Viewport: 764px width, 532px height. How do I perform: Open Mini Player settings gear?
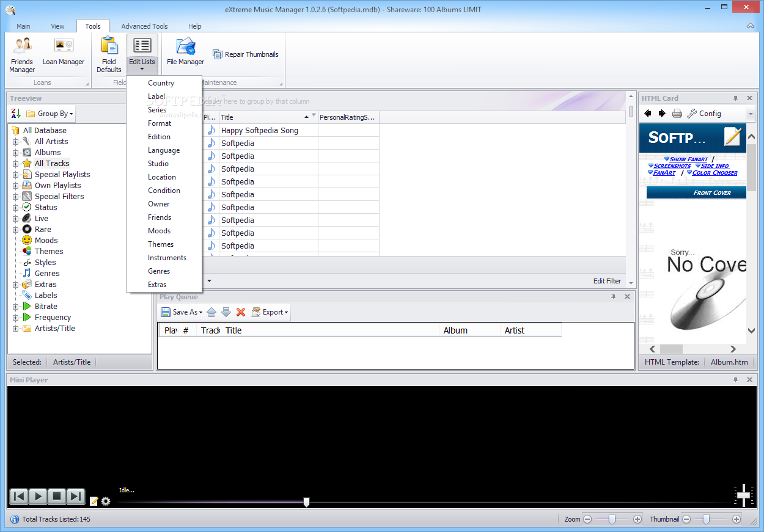pyautogui.click(x=106, y=501)
